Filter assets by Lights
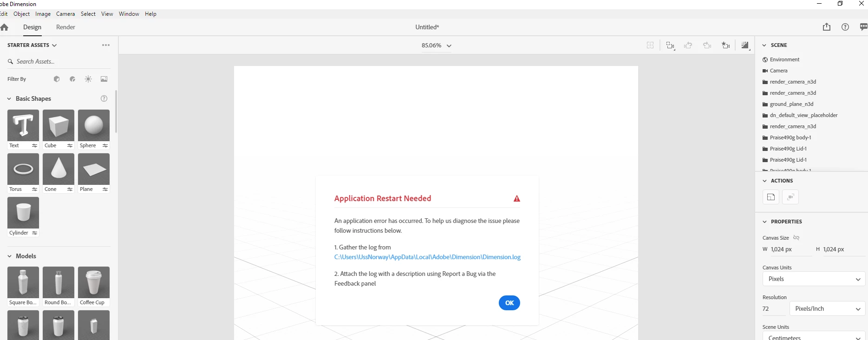The image size is (868, 340). [88, 79]
